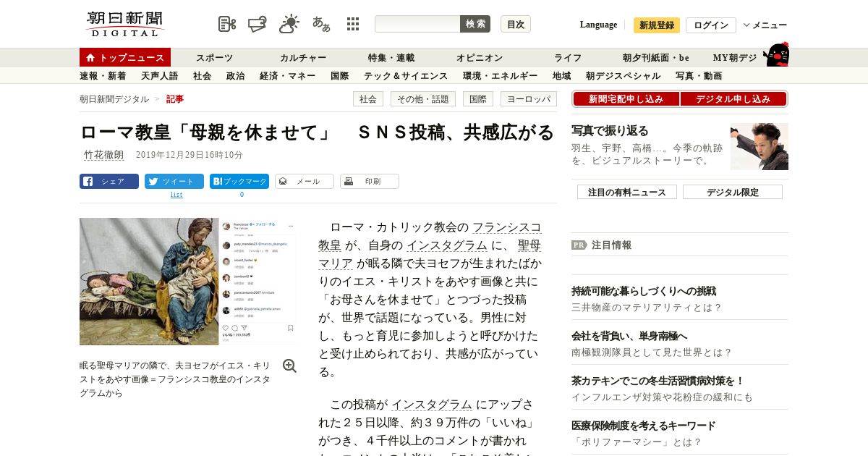Click the search input field

(417, 24)
